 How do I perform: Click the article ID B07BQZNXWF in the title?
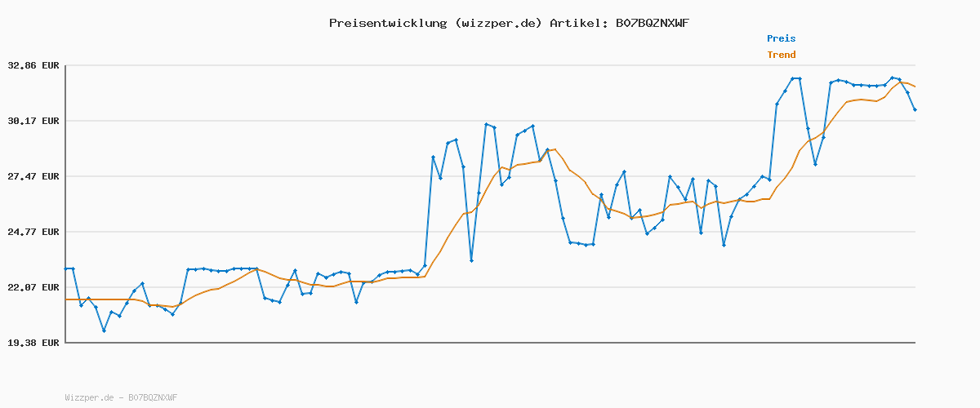652,23
